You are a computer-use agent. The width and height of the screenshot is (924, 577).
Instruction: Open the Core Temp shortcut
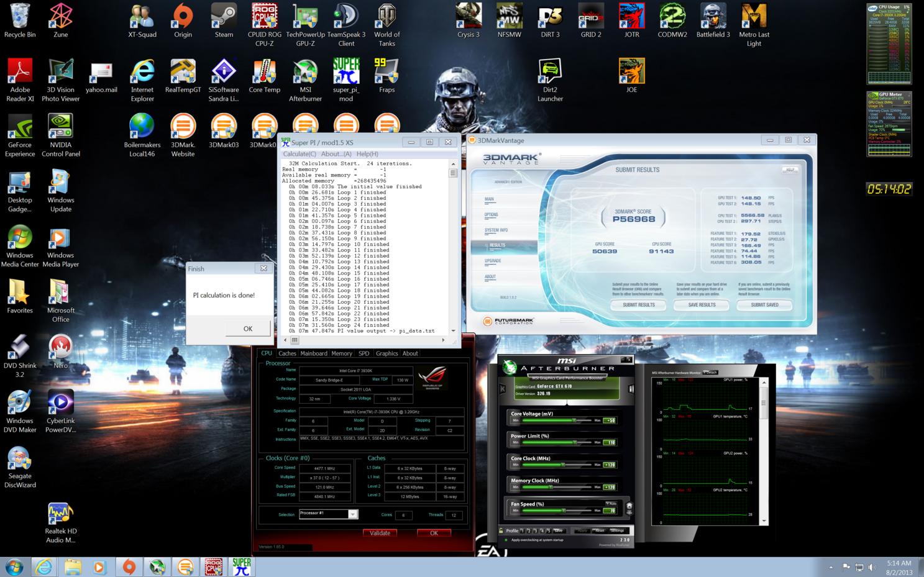pos(265,76)
